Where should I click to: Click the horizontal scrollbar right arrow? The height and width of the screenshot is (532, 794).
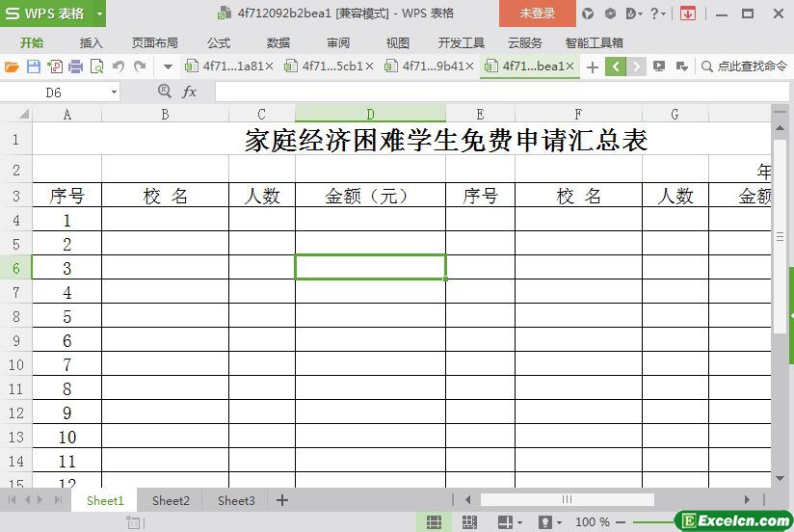pyautogui.click(x=747, y=499)
